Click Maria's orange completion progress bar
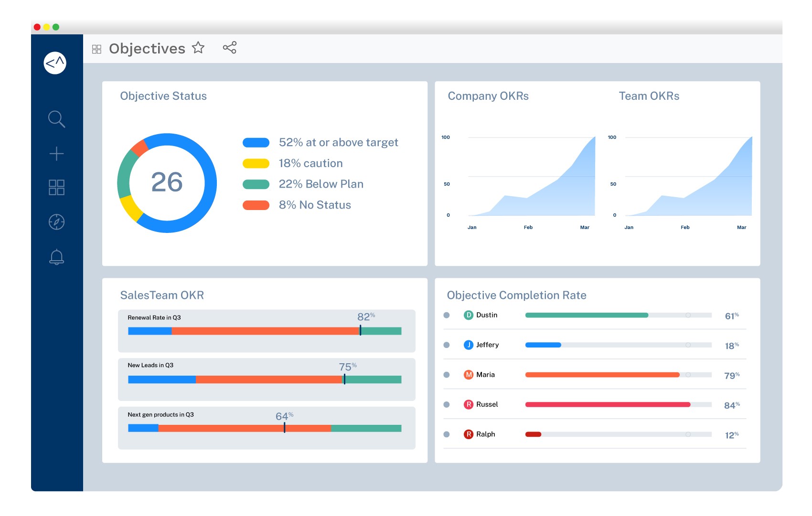 click(x=602, y=375)
